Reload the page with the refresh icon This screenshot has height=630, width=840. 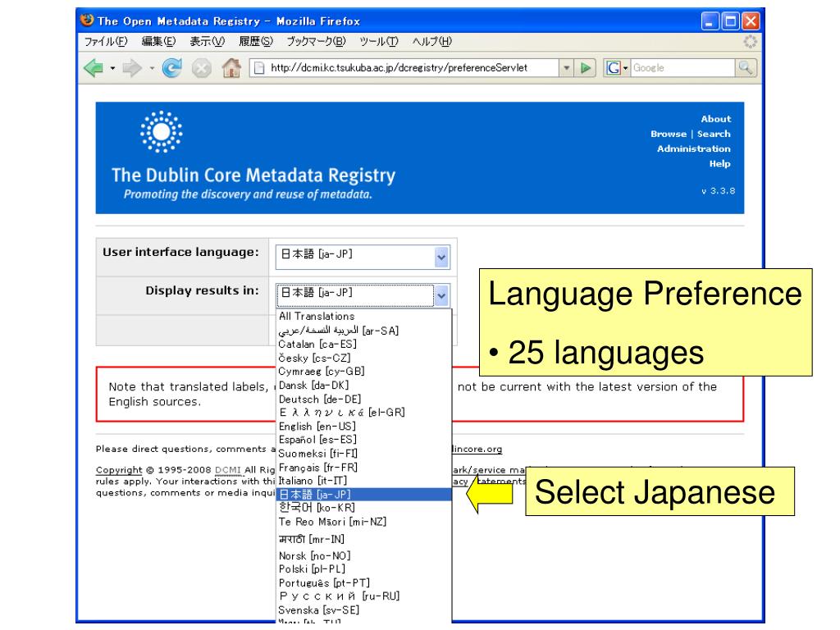pos(172,68)
